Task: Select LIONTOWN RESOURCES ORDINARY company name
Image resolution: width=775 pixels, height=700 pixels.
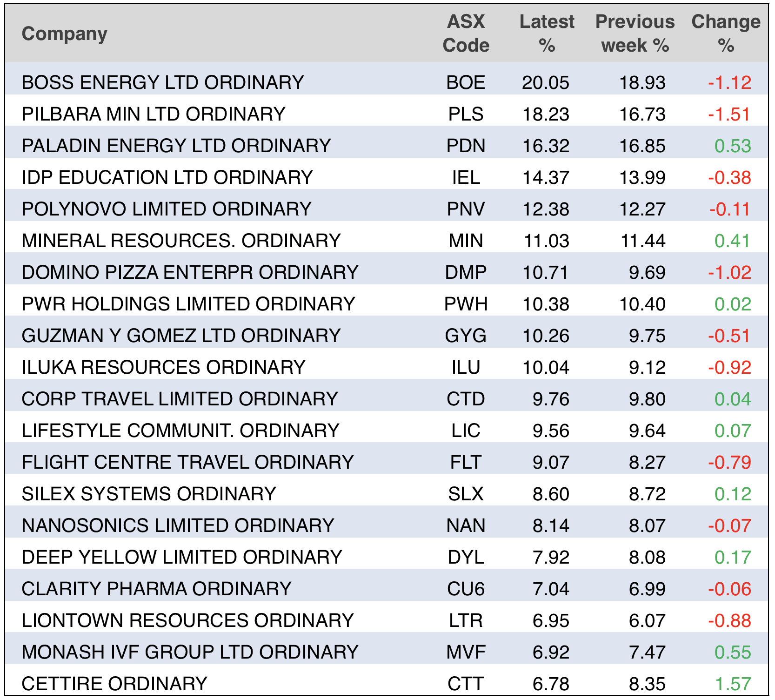Action: tap(187, 621)
